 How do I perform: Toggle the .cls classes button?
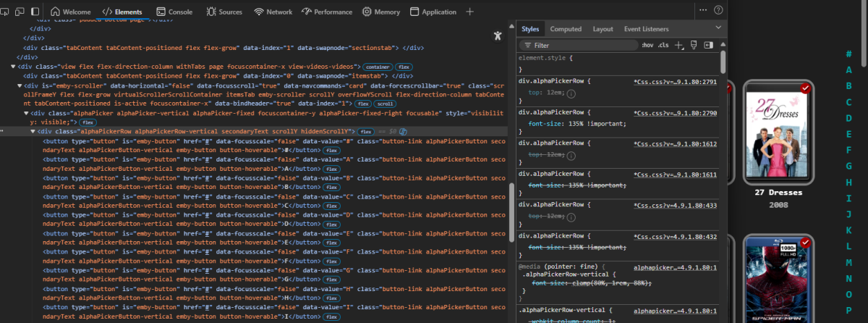(663, 45)
